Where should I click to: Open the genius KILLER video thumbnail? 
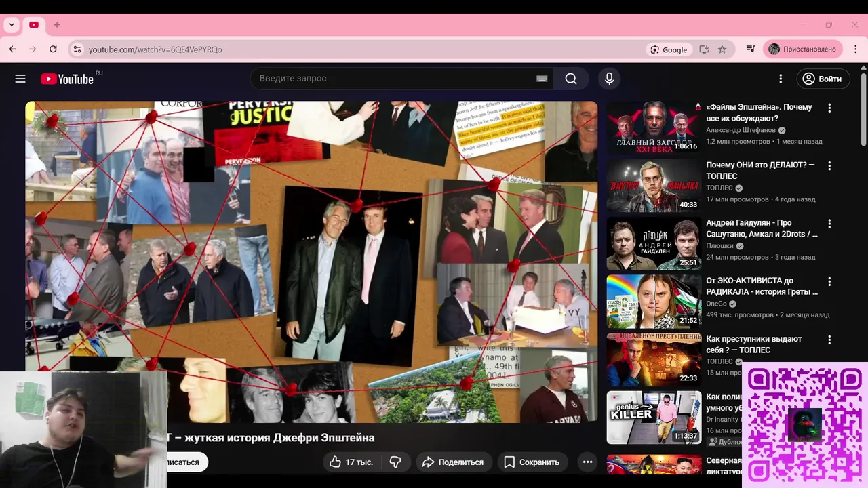pos(654,418)
